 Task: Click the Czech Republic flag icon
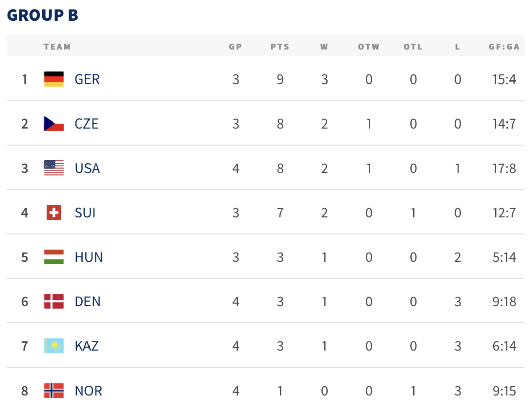(x=54, y=124)
